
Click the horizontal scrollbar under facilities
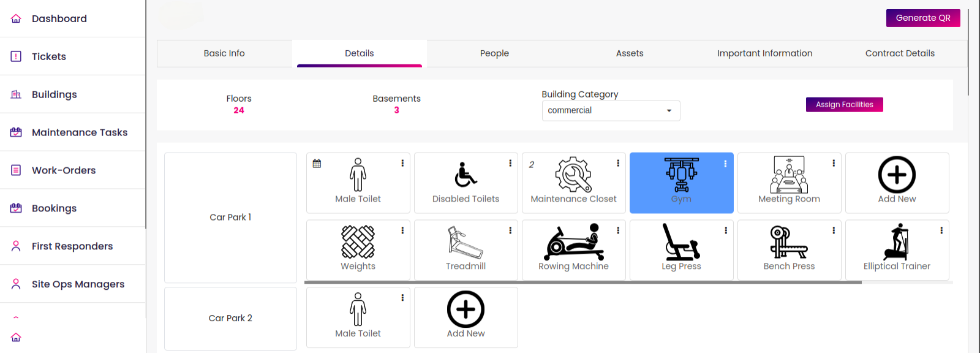583,283
